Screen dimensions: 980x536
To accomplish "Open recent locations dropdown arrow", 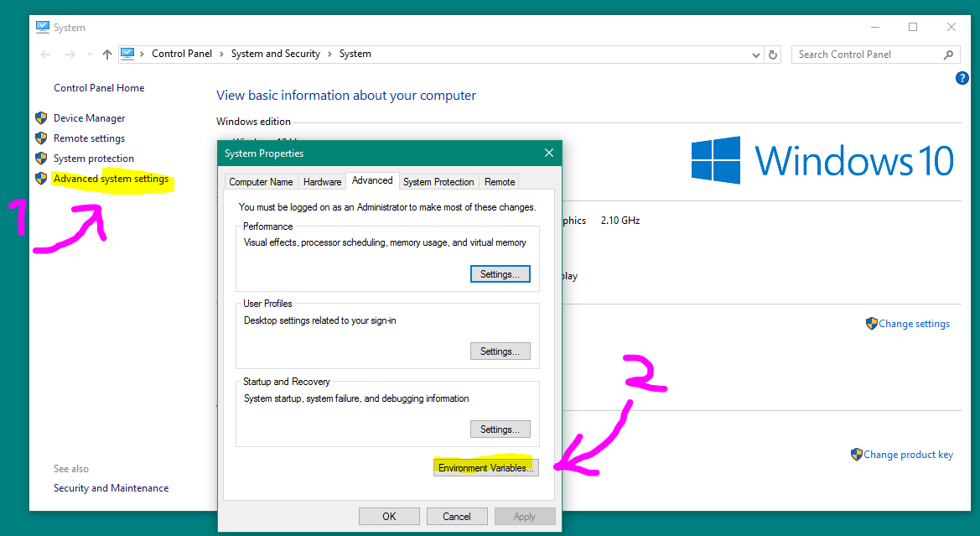I will coord(90,55).
